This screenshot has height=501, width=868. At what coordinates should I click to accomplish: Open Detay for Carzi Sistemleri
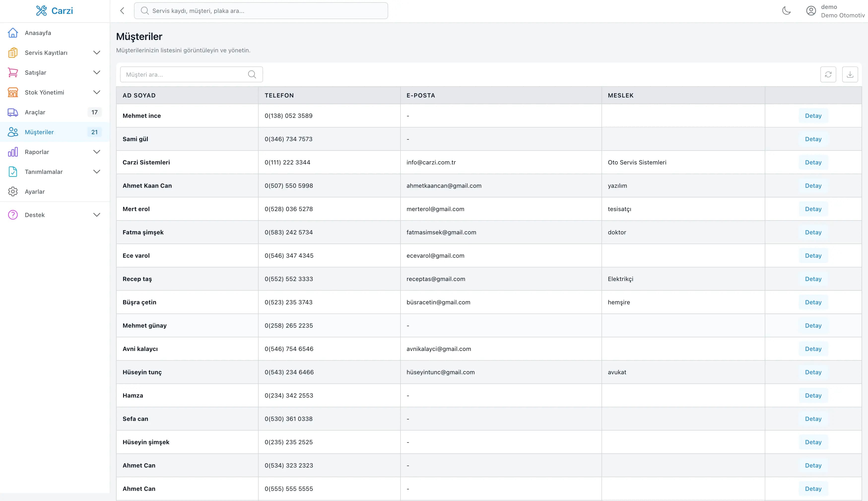pyautogui.click(x=813, y=162)
